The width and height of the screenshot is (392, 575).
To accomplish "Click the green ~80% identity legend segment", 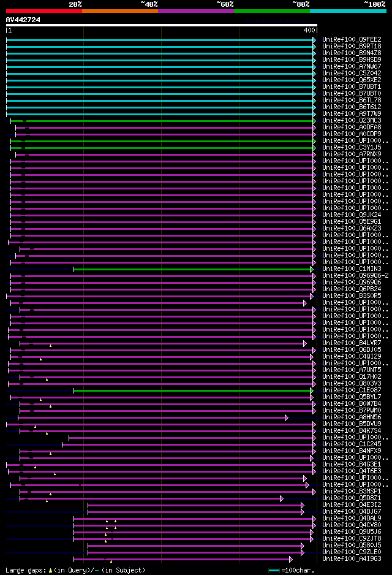I will point(272,11).
